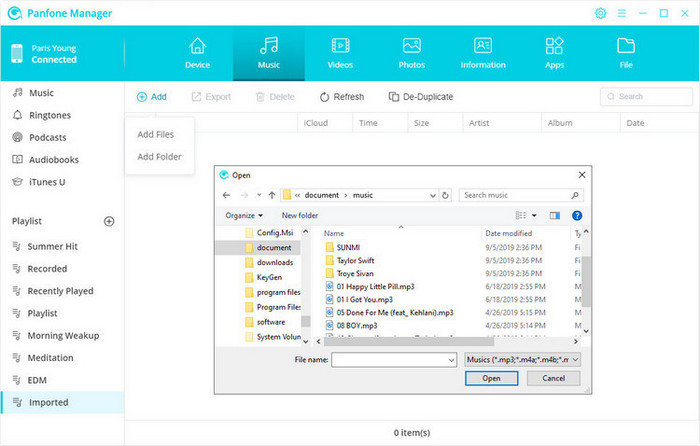Image resolution: width=700 pixels, height=446 pixels.
Task: Click the Open button
Action: click(x=492, y=378)
